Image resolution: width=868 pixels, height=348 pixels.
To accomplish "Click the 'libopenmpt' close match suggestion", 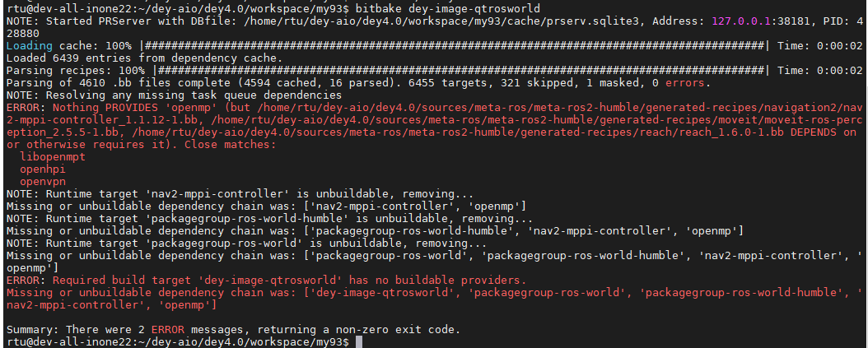I will [53, 156].
